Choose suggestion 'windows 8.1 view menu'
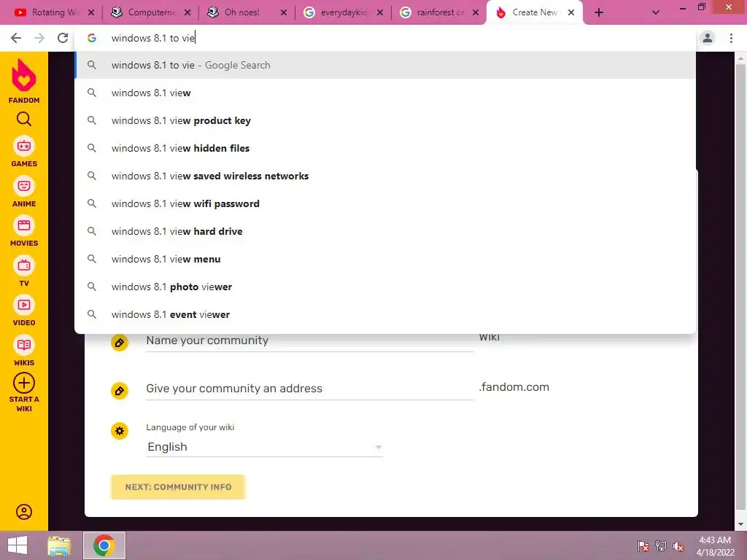Image resolution: width=747 pixels, height=560 pixels. pyautogui.click(x=385, y=259)
